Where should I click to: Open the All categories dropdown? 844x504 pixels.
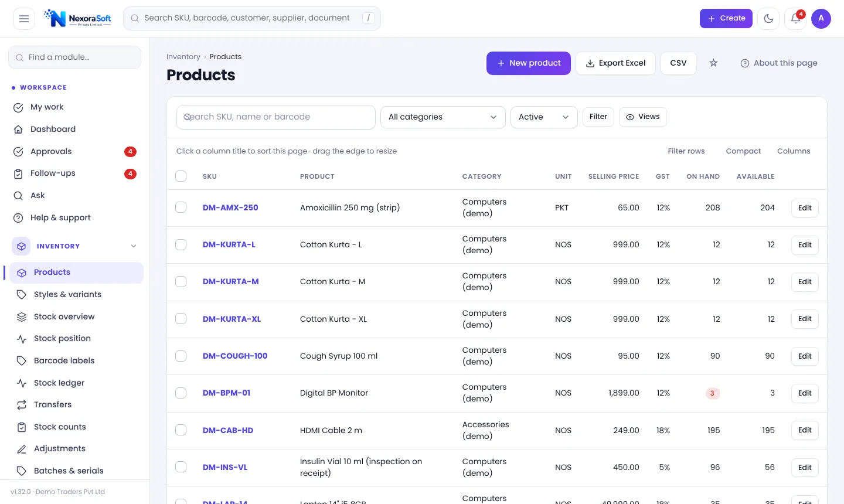443,117
